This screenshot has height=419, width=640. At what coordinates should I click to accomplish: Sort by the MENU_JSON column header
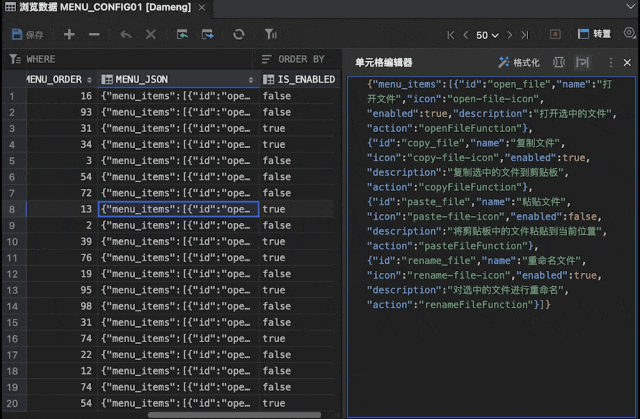coord(178,80)
